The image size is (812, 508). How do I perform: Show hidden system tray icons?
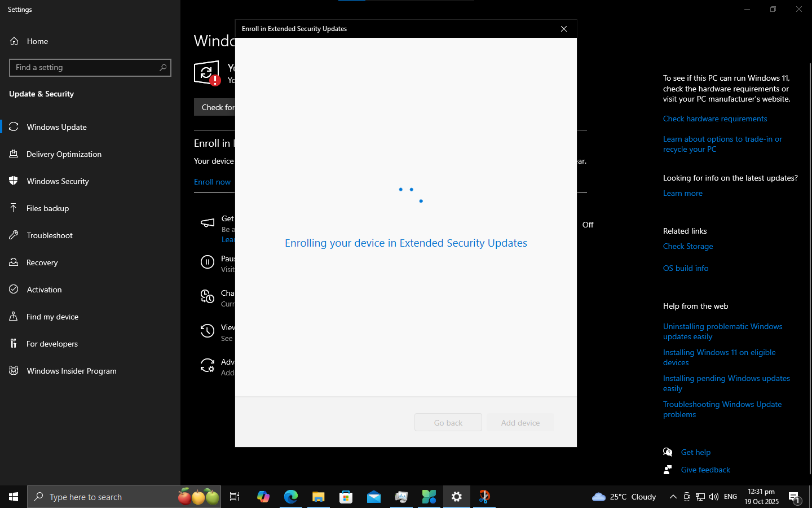[673, 497]
